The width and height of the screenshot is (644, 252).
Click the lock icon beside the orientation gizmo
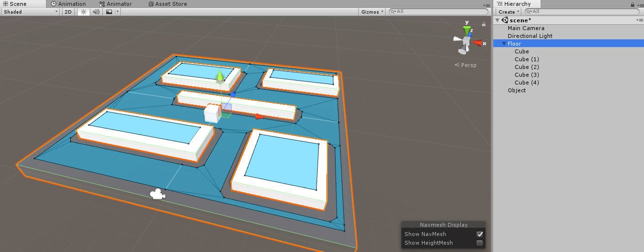click(x=483, y=24)
